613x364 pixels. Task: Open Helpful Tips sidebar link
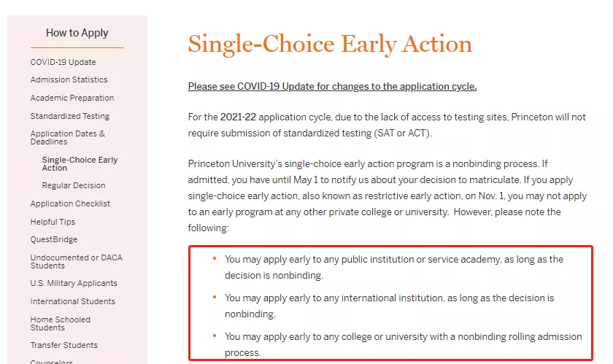click(x=53, y=222)
